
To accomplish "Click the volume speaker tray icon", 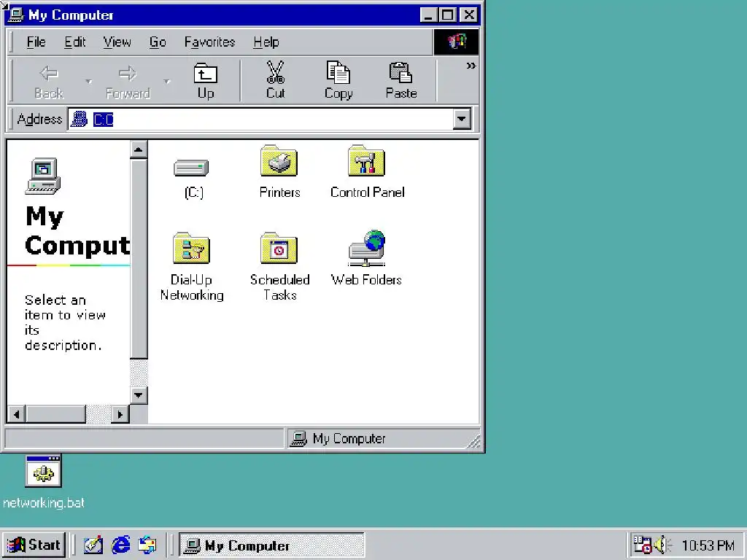I will [x=662, y=545].
